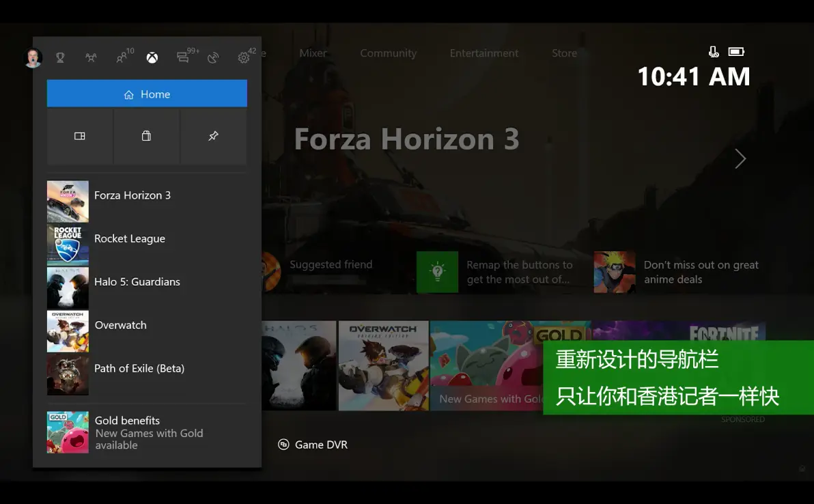Launch Path of Exile (Beta) from the list
This screenshot has width=814, height=504.
click(147, 375)
